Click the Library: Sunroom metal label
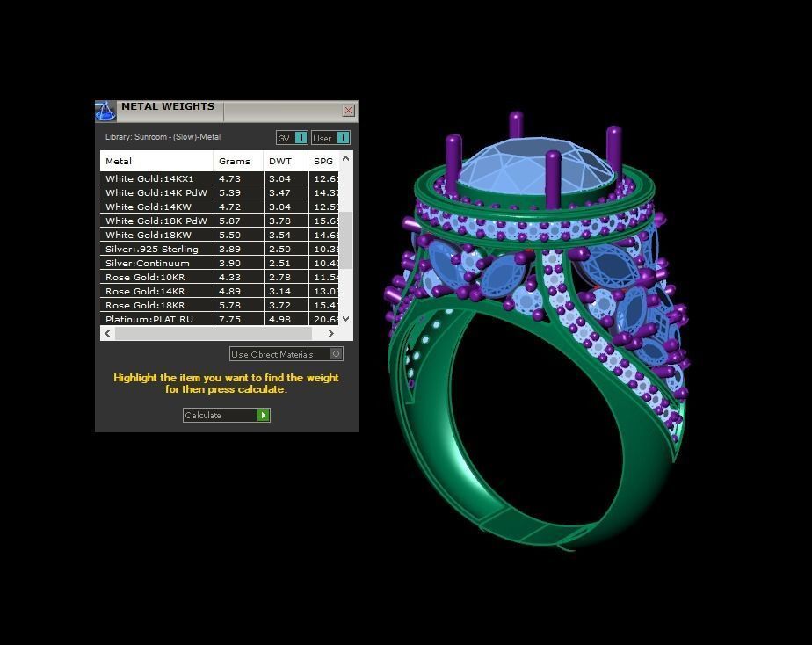 (163, 137)
